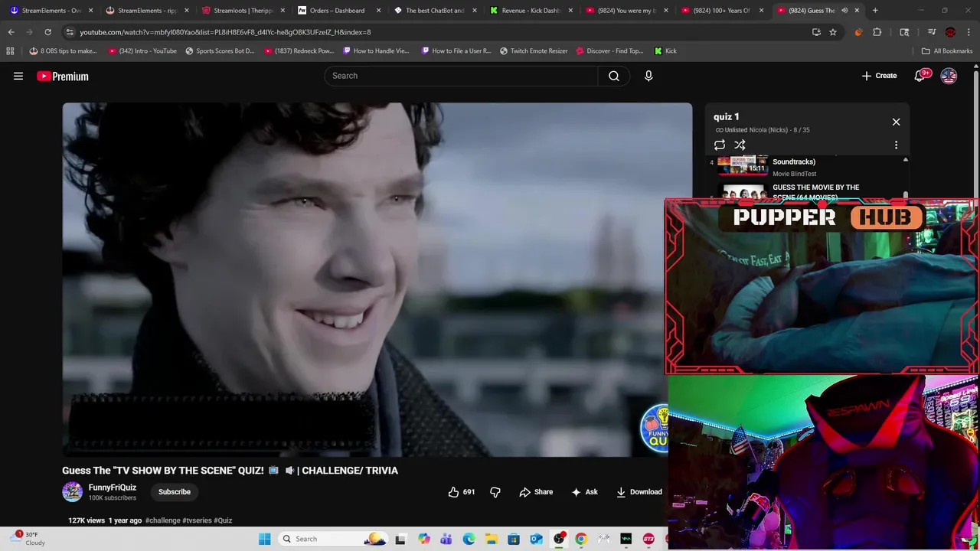Open File Explorer from taskbar
980x551 pixels.
[x=491, y=539]
